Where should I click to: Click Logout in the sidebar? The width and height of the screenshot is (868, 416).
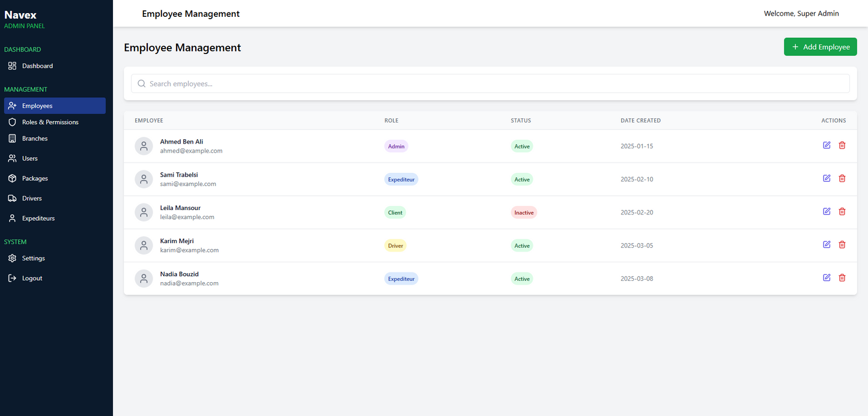pos(32,279)
